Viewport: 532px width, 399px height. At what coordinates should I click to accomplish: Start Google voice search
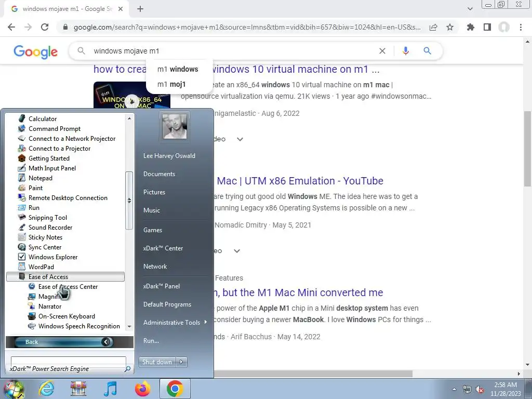[x=405, y=51]
